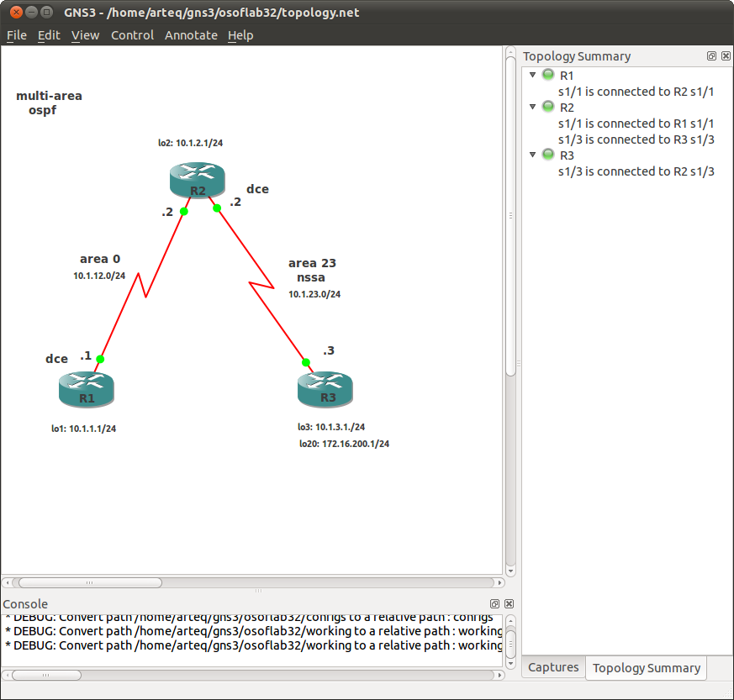Click canvas horizontal scrollbar left arrow
This screenshot has width=734, height=700.
click(x=8, y=582)
